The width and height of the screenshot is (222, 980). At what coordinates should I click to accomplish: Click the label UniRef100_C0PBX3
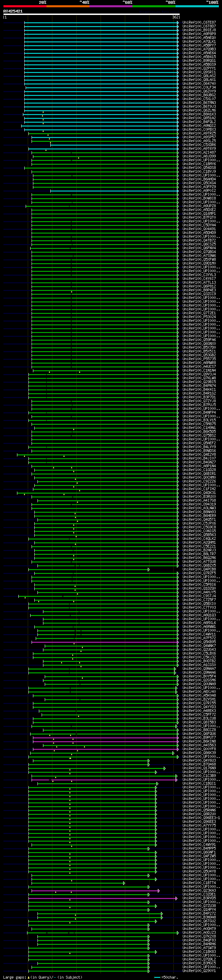(x=199, y=129)
